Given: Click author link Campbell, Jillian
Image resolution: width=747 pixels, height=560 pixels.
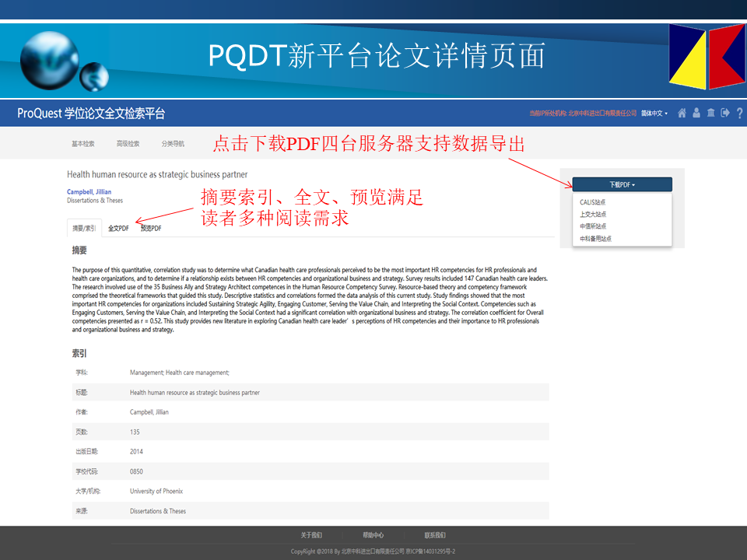Looking at the screenshot, I should [90, 192].
